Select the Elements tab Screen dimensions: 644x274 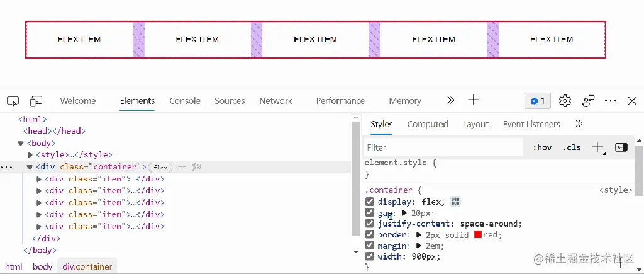(137, 101)
